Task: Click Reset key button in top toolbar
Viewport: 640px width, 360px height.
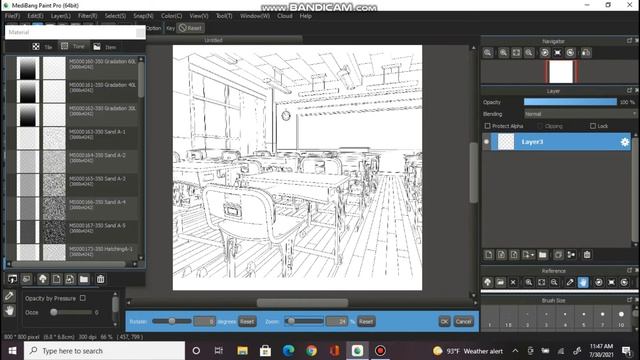Action: point(191,28)
